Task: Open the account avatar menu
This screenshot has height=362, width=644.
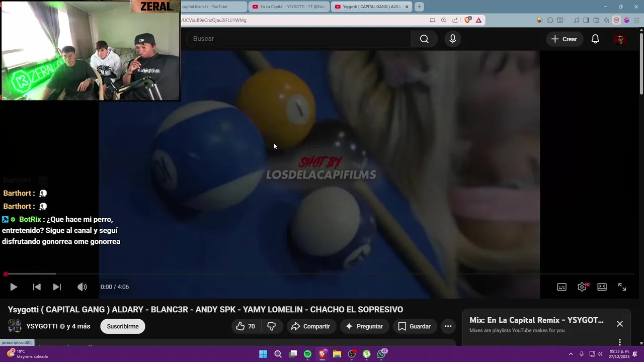Action: tap(620, 39)
